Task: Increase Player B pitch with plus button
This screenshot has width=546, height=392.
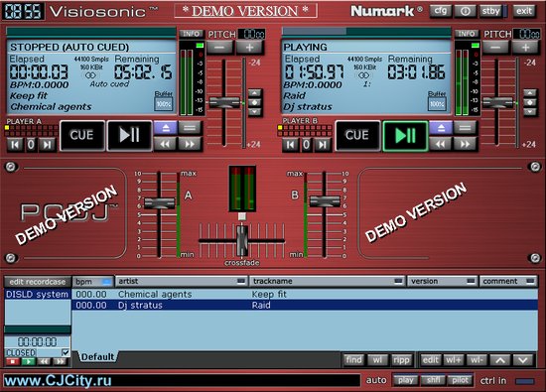Action: coord(525,48)
